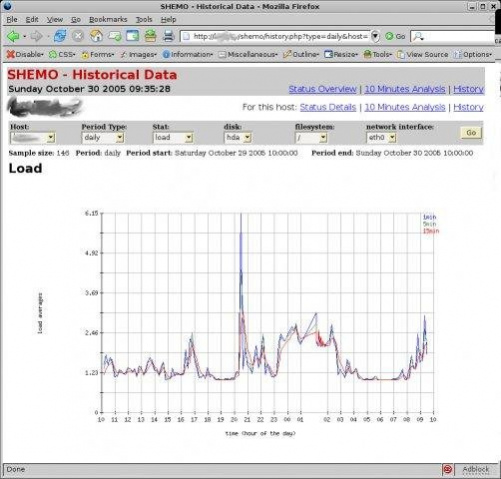Screen dimensions: 501x479
Task: Go to the Home page icon
Action: pos(96,36)
